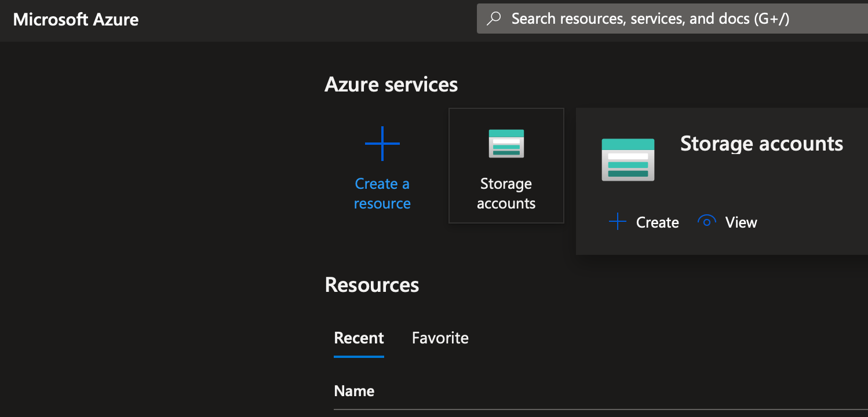Click the Microsoft Azure logo
This screenshot has width=868, height=417.
point(76,19)
